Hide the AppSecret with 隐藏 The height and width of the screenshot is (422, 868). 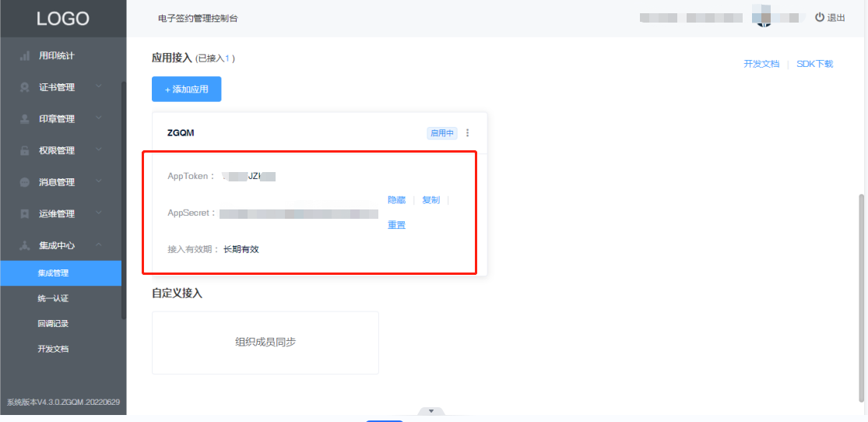pos(396,200)
